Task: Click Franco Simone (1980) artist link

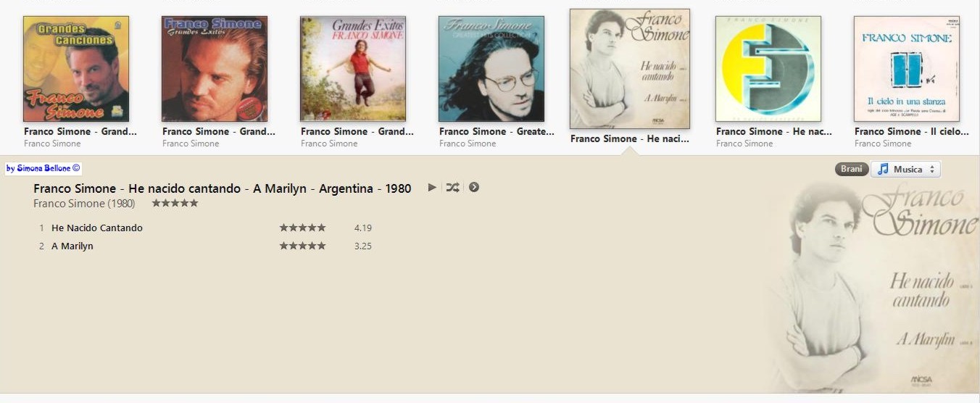Action: point(84,204)
